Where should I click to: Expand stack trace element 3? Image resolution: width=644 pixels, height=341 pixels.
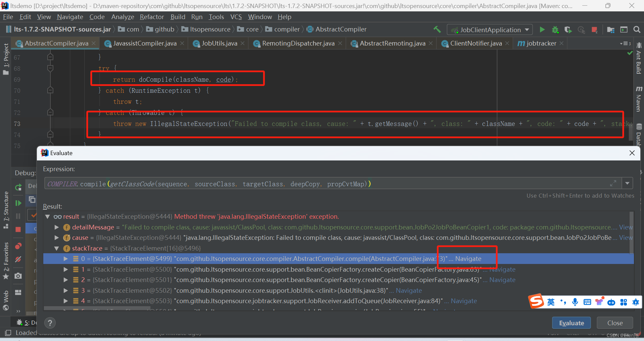[66, 291]
